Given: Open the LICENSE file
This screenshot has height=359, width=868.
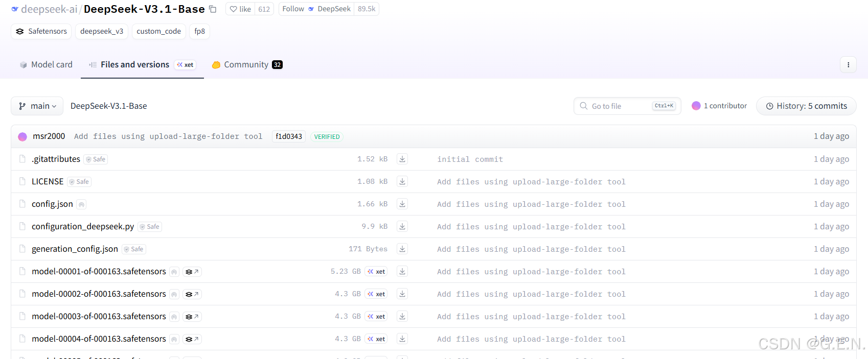Looking at the screenshot, I should (48, 182).
